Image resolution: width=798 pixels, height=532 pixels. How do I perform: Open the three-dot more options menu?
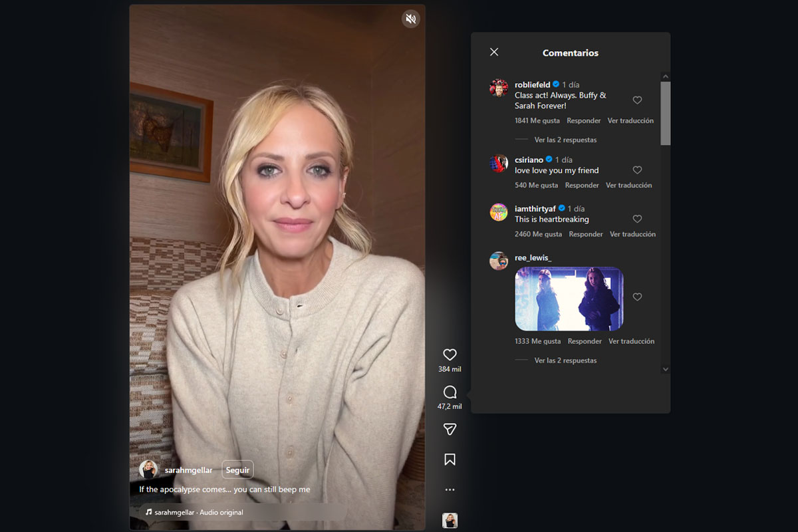(x=450, y=490)
